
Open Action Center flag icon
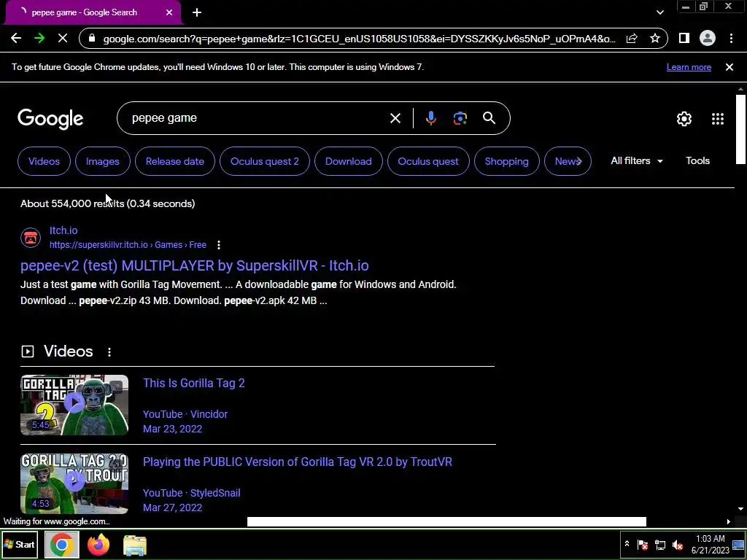point(642,545)
